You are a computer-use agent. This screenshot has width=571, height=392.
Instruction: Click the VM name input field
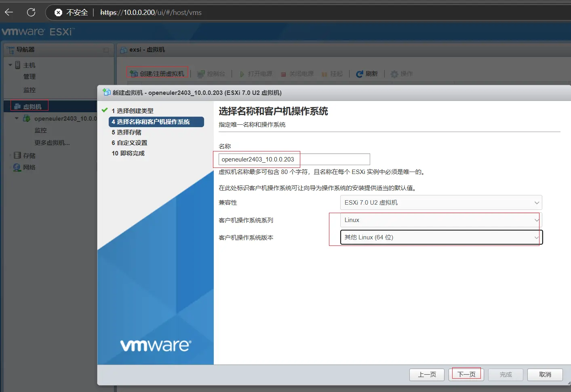[294, 159]
